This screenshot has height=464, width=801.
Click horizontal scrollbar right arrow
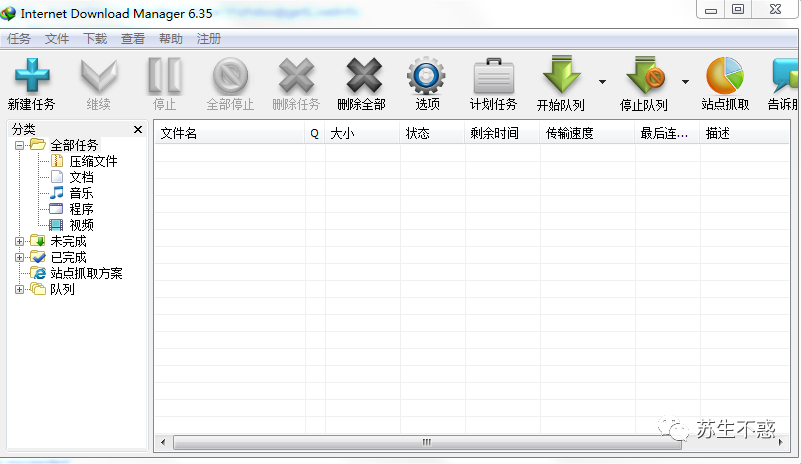coord(781,443)
